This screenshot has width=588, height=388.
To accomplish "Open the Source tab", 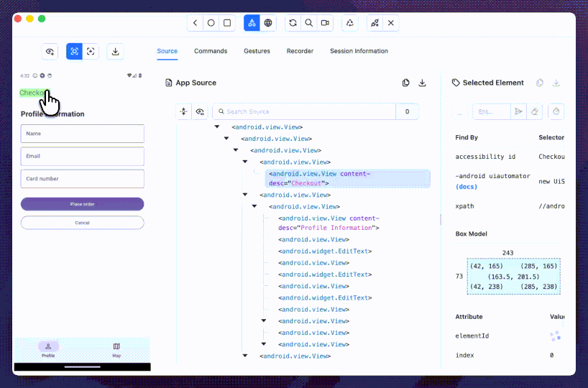I will pos(167,51).
